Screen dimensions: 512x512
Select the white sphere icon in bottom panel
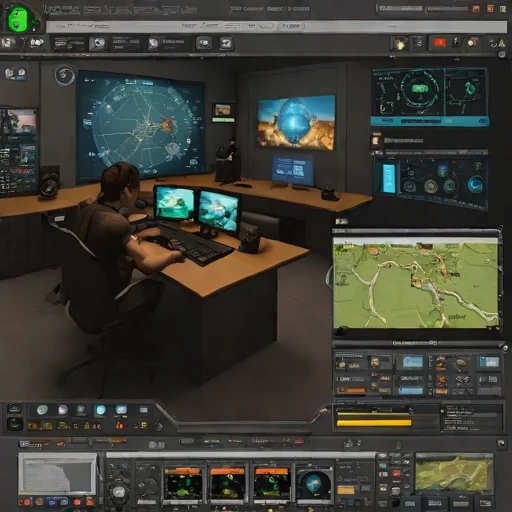pyautogui.click(x=42, y=410)
